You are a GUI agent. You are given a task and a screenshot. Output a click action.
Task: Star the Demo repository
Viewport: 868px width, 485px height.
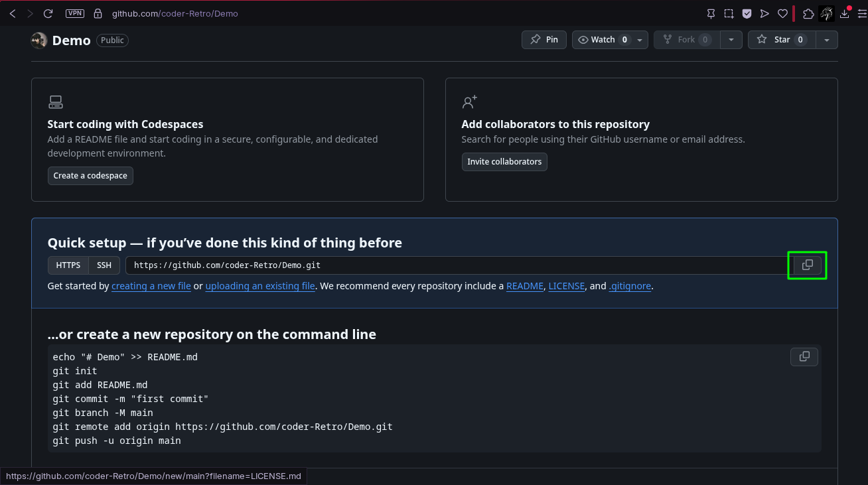pos(781,40)
